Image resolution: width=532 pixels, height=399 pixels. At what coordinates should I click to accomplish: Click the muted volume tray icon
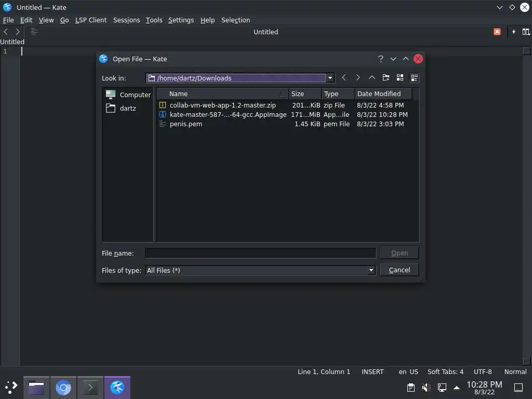(x=426, y=388)
